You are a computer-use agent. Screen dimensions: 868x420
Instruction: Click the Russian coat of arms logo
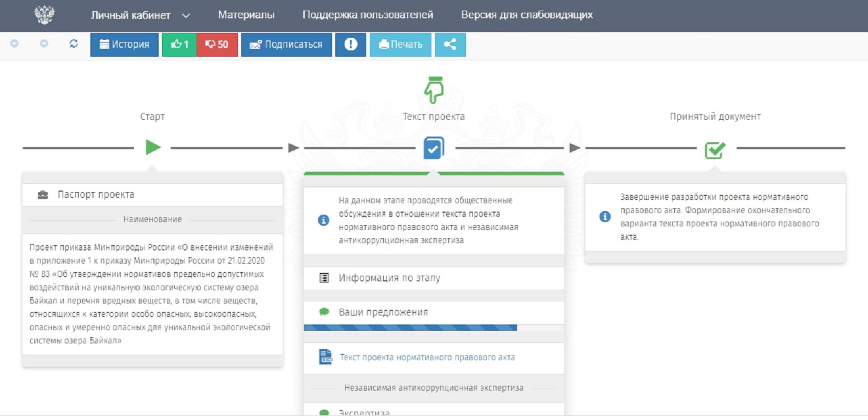(x=44, y=15)
